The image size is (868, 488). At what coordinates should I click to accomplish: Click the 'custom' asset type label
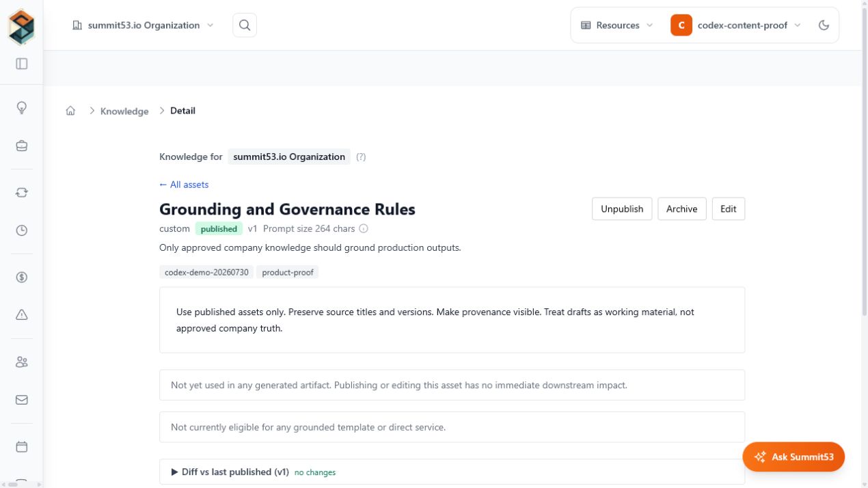[x=174, y=229]
